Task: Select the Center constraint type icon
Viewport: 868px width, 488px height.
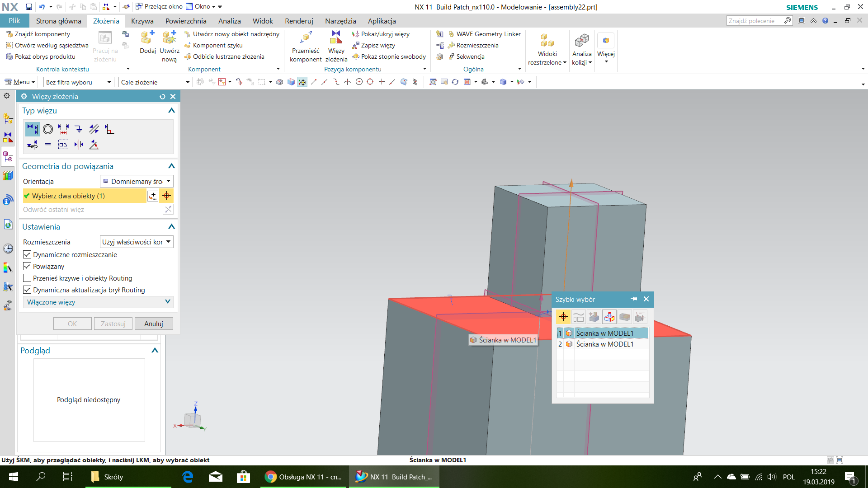Action: [x=79, y=145]
